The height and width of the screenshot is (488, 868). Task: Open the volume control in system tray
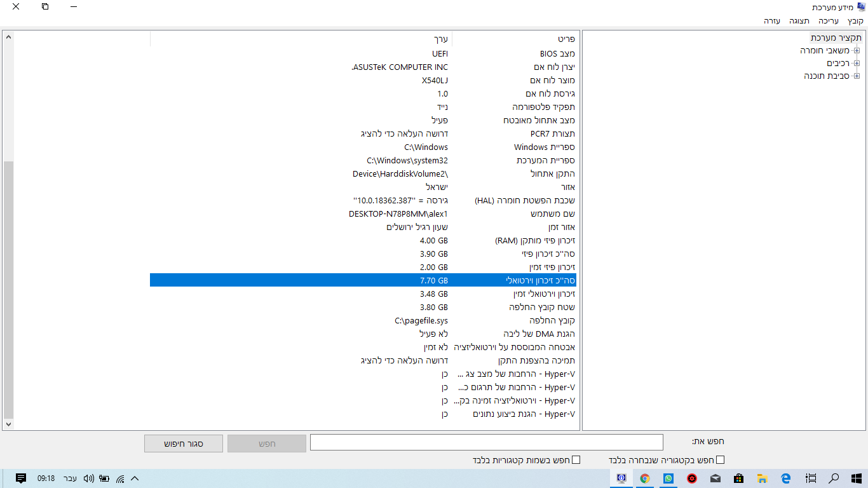(88, 478)
